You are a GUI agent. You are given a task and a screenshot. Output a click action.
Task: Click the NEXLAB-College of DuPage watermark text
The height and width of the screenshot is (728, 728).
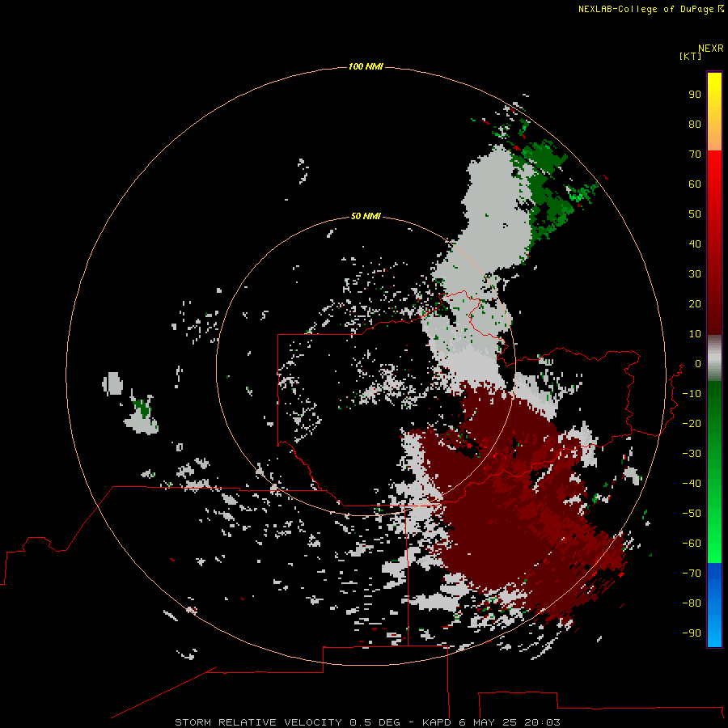click(x=650, y=9)
